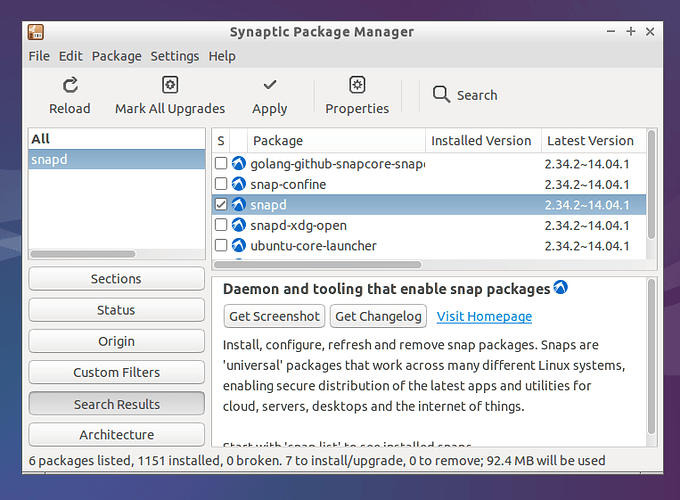
Task: Click the Mark All Upgrades gear icon
Action: click(170, 85)
